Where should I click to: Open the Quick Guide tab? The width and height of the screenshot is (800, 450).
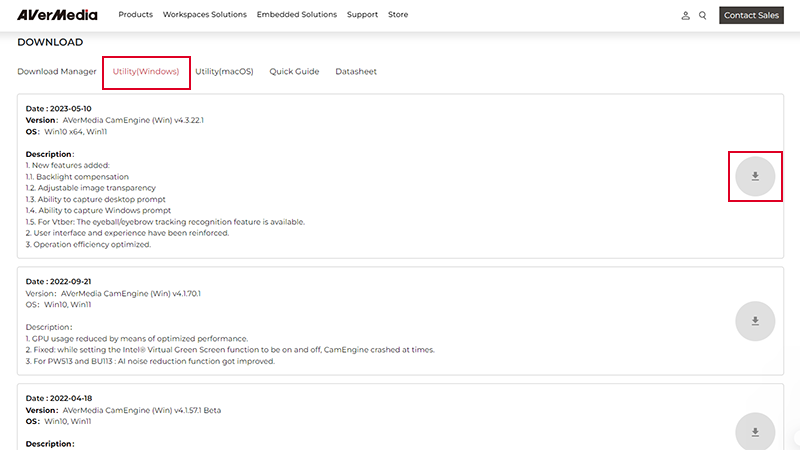294,71
